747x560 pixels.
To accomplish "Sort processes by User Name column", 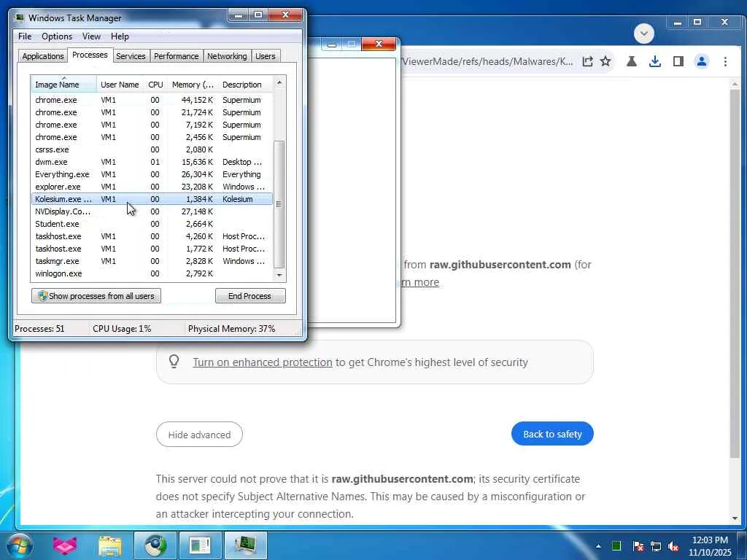I will tap(120, 85).
